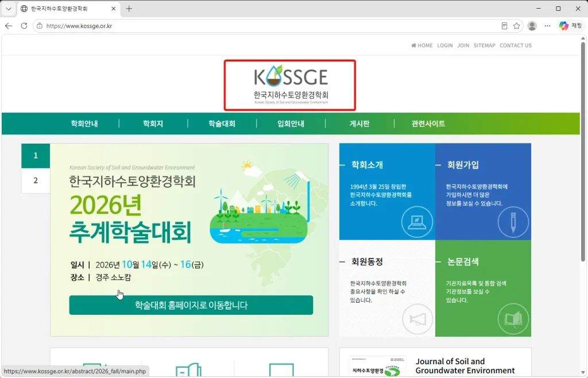Image resolution: width=588 pixels, height=378 pixels.
Task: Click the page vertical scrollbar thumb
Action: tap(583, 152)
